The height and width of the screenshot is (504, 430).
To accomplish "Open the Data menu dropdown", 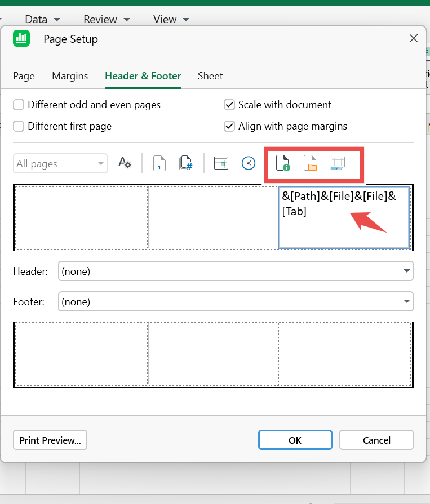I will click(x=42, y=19).
